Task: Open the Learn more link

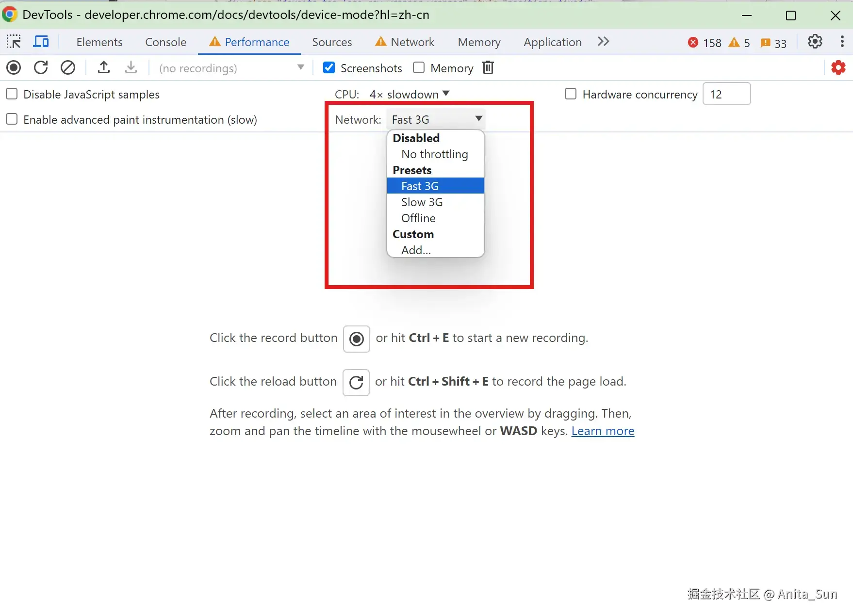Action: tap(603, 431)
